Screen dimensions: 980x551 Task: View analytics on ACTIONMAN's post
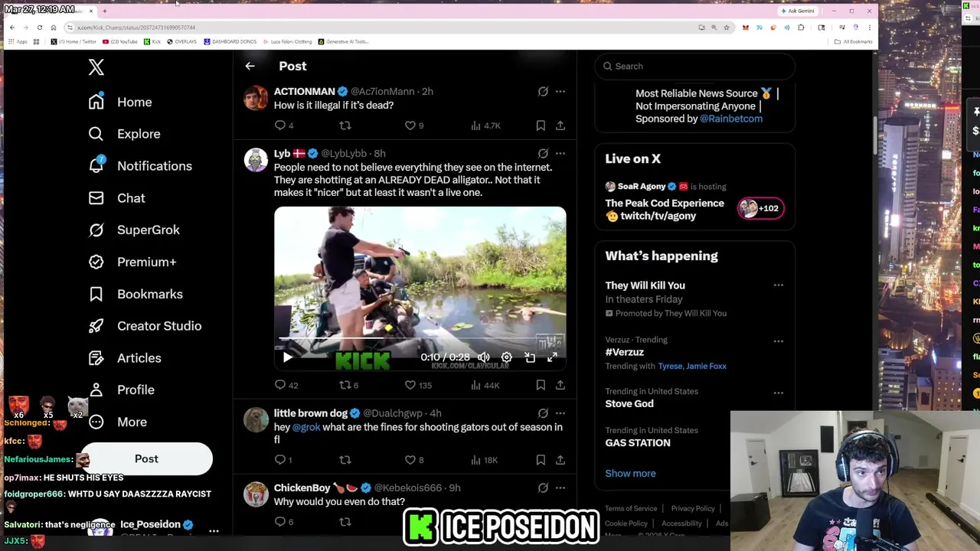pos(485,126)
